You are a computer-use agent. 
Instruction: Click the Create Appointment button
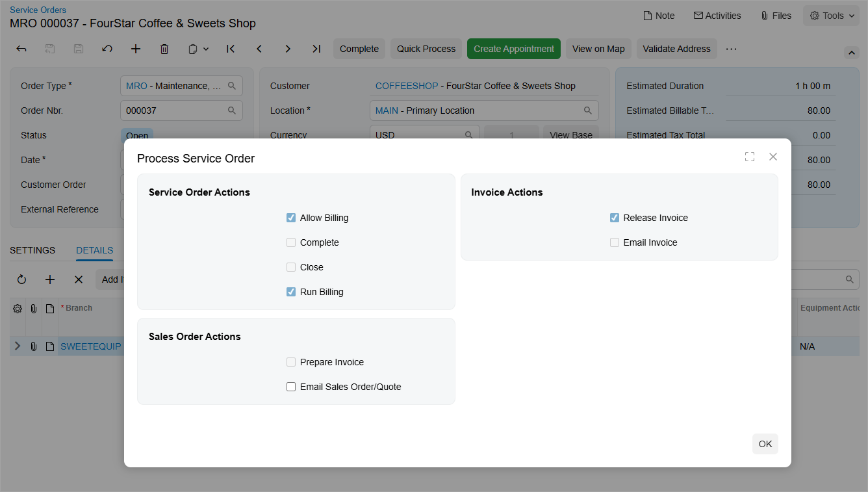point(514,49)
